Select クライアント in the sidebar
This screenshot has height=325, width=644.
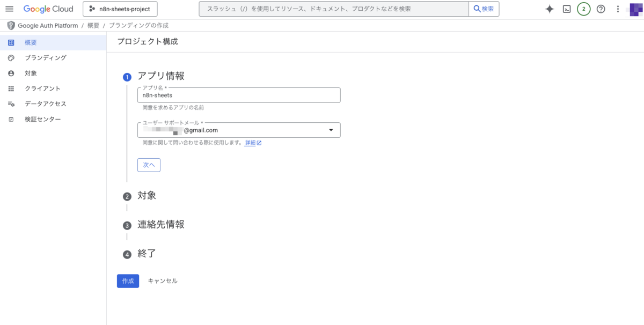click(x=53, y=88)
